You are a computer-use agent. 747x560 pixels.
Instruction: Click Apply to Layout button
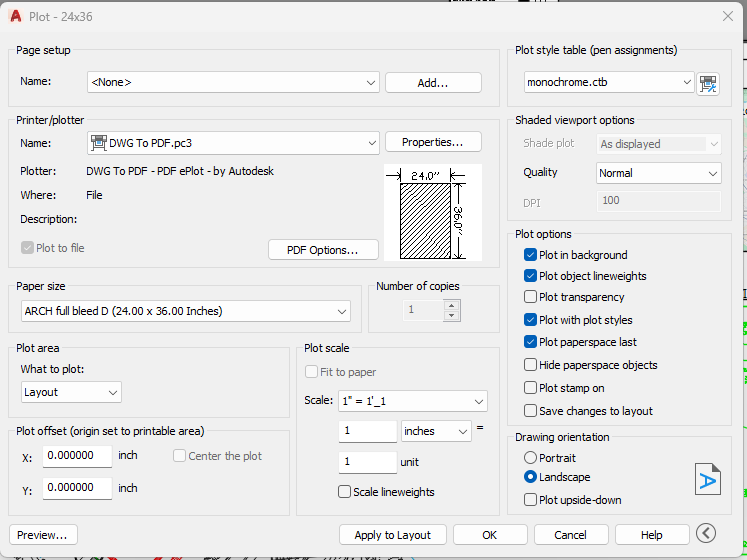pyautogui.click(x=393, y=535)
